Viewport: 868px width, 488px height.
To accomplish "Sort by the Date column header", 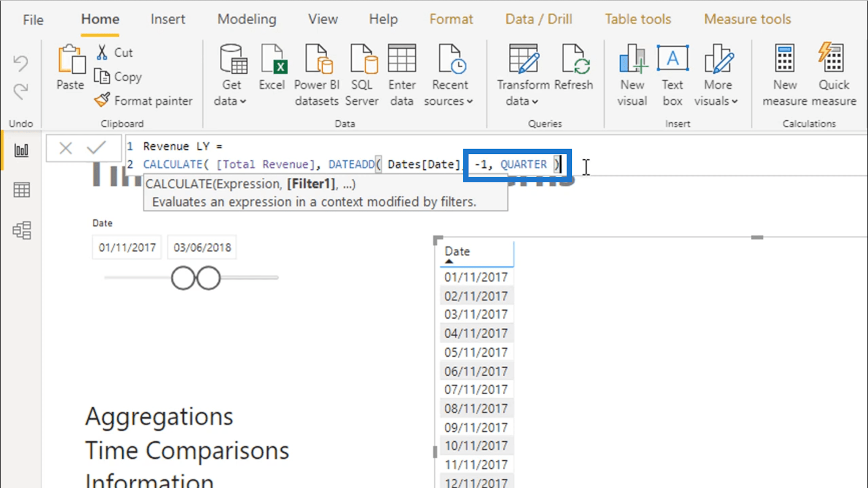I will click(457, 252).
